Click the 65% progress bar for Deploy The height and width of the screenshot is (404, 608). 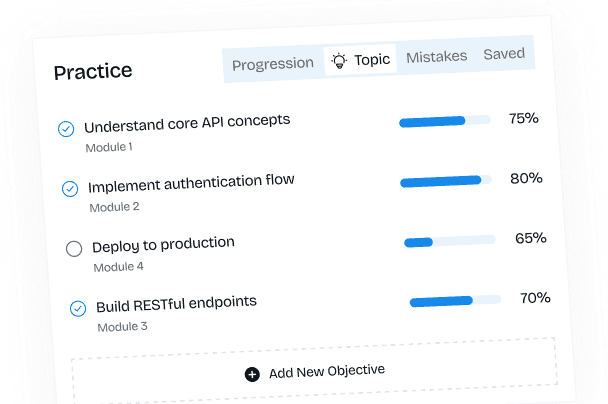pos(450,241)
